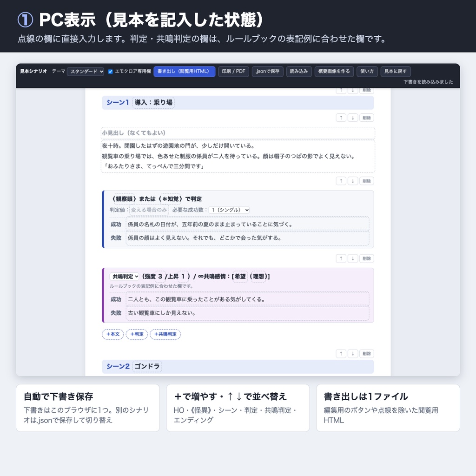The image size is (476, 476).
Task: Open the 共鳴判定 type dropdown
Action: coord(125,276)
